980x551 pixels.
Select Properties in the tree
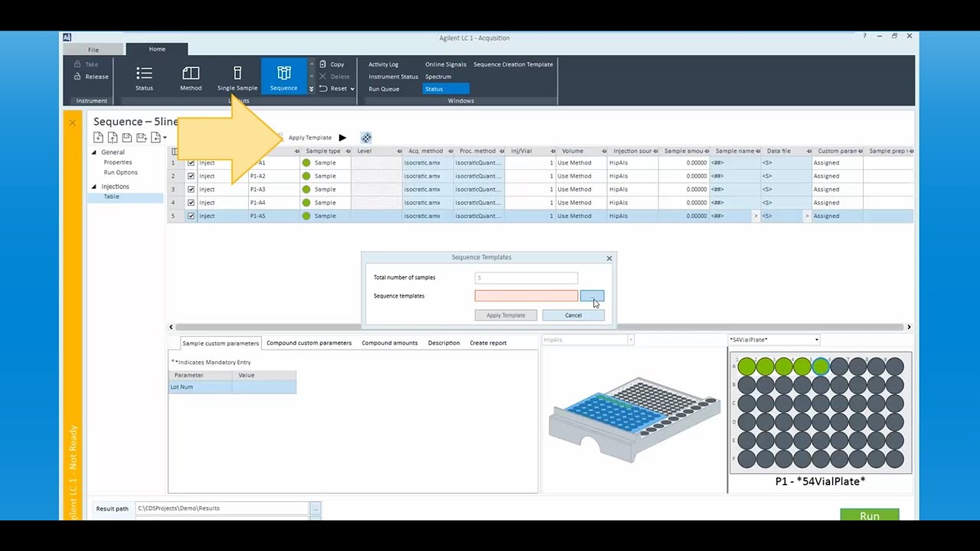(118, 162)
